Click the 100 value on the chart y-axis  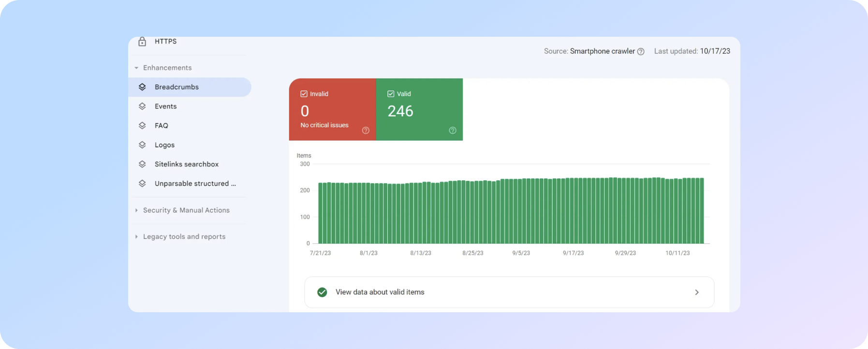click(305, 217)
